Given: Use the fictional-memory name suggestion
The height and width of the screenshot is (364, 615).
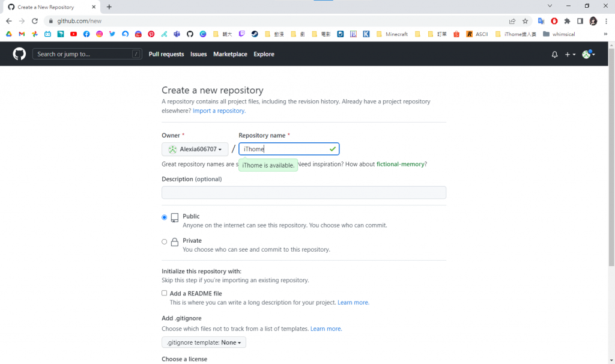Looking at the screenshot, I should 401,164.
